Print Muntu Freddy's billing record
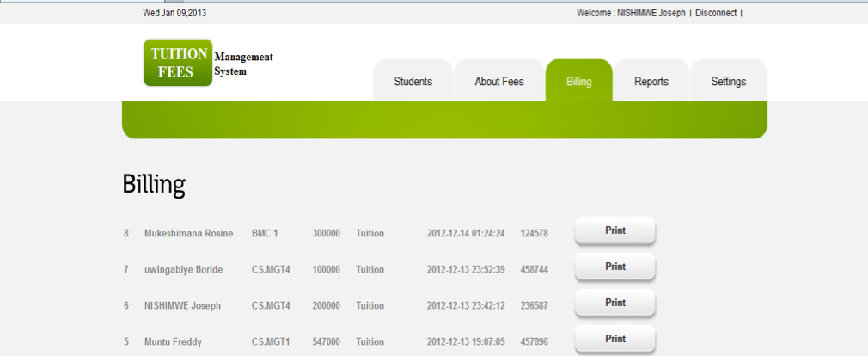The height and width of the screenshot is (356, 868). 615,338
